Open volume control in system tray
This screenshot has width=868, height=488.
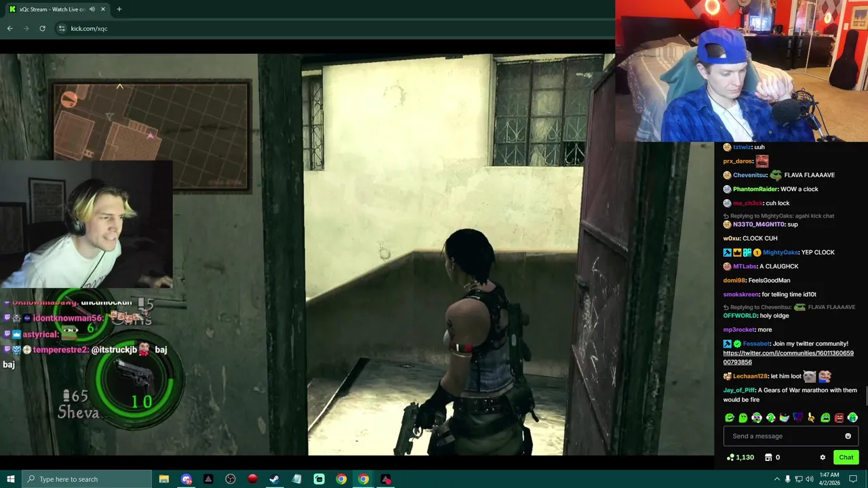click(x=809, y=479)
